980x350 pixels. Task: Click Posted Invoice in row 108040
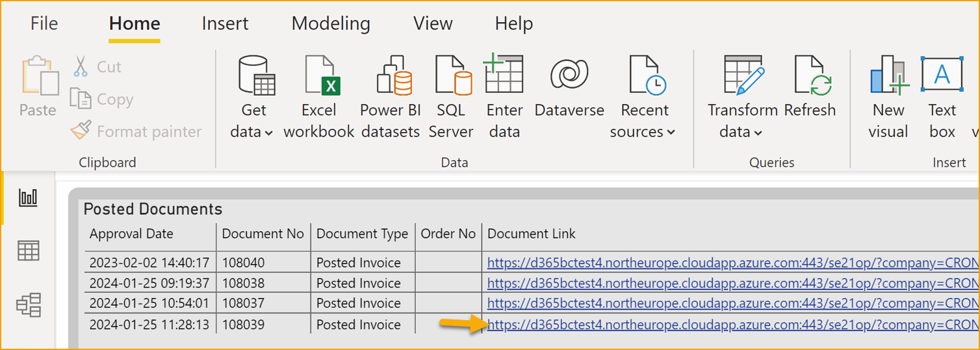click(x=358, y=263)
